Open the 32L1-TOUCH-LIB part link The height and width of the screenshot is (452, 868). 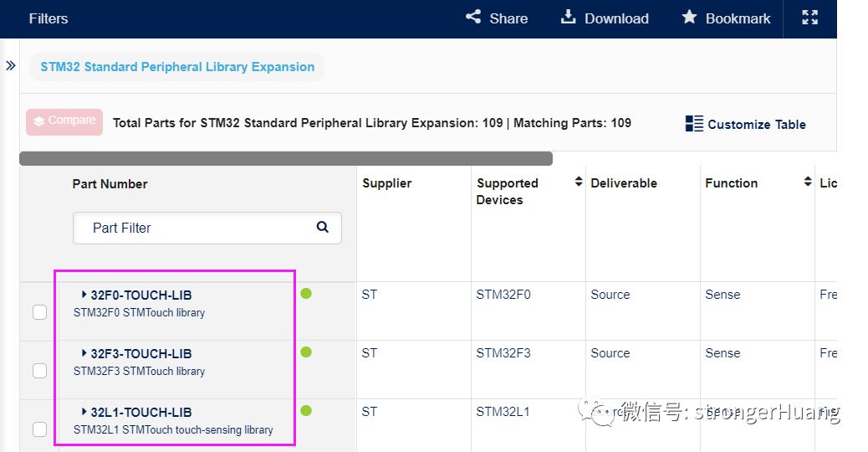(x=141, y=413)
